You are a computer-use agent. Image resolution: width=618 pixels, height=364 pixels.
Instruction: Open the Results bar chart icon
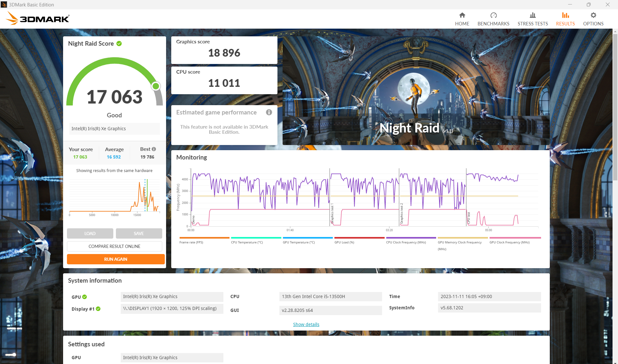click(x=565, y=15)
